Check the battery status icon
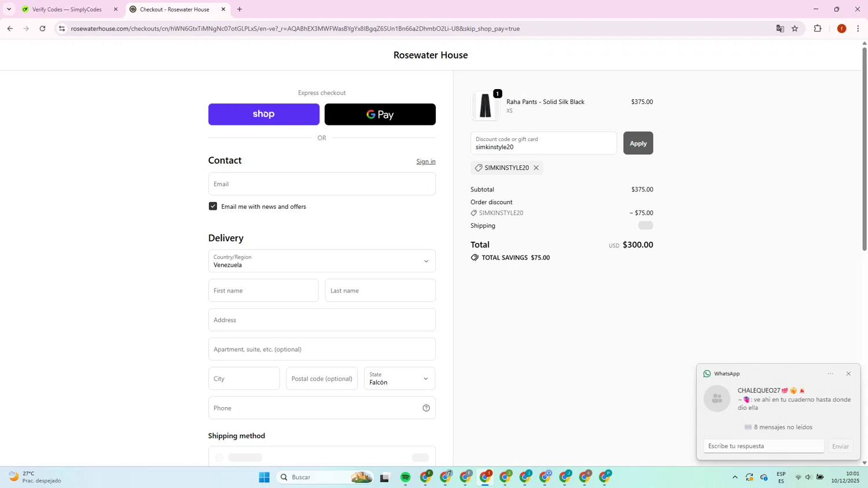This screenshot has height=488, width=868. [x=820, y=477]
